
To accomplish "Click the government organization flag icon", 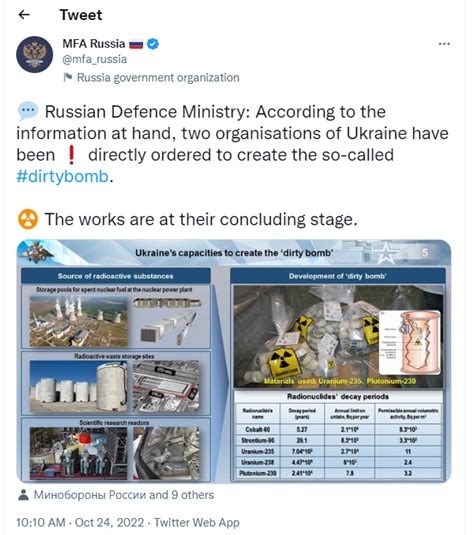I will click(x=68, y=77).
